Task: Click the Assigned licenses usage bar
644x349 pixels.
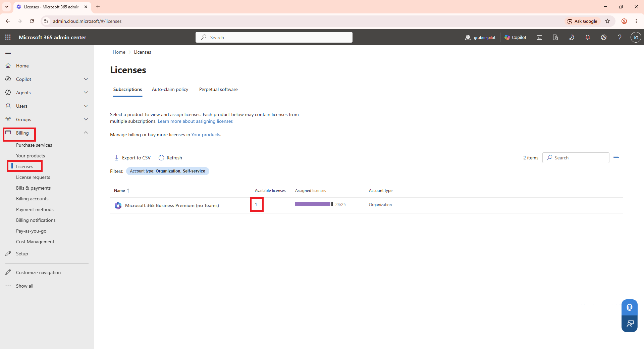Action: click(314, 204)
